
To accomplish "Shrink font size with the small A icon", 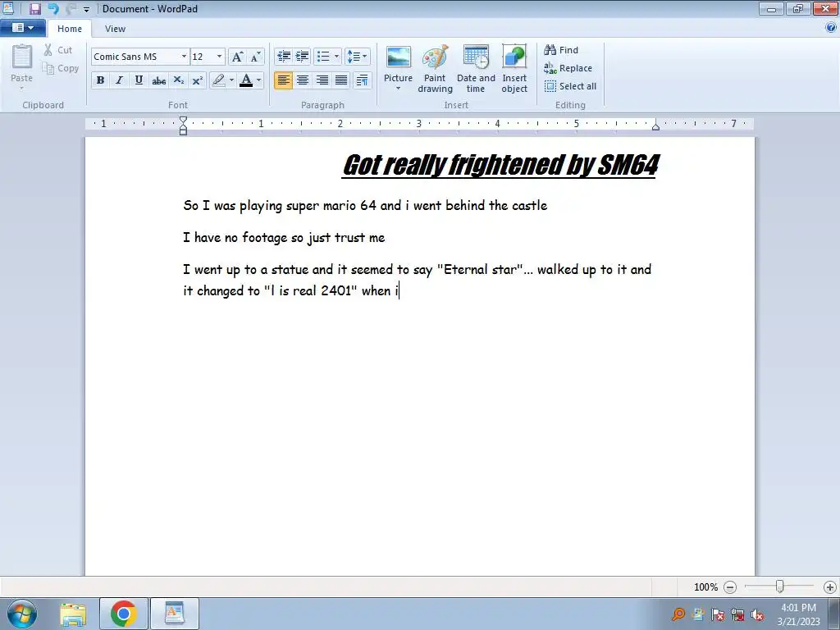I will (x=256, y=57).
